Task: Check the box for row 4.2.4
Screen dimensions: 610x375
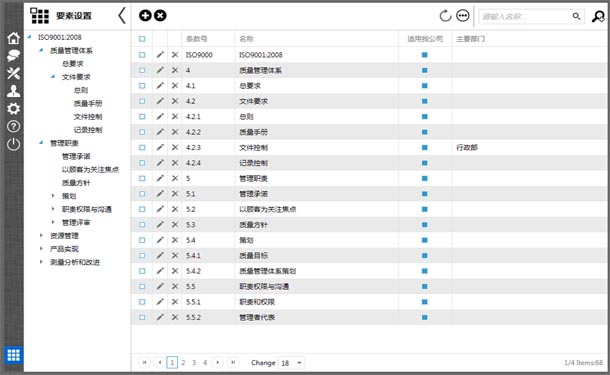Action: tap(142, 163)
